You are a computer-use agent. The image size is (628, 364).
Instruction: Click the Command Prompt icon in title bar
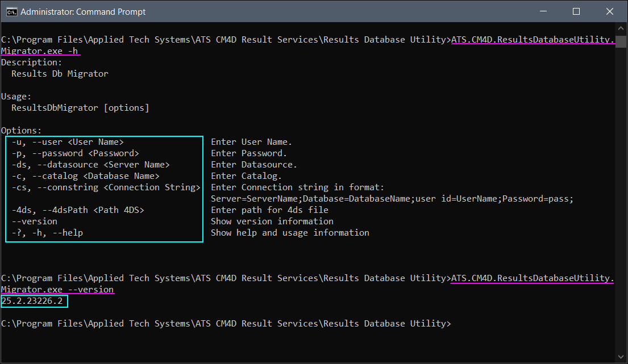pyautogui.click(x=11, y=11)
